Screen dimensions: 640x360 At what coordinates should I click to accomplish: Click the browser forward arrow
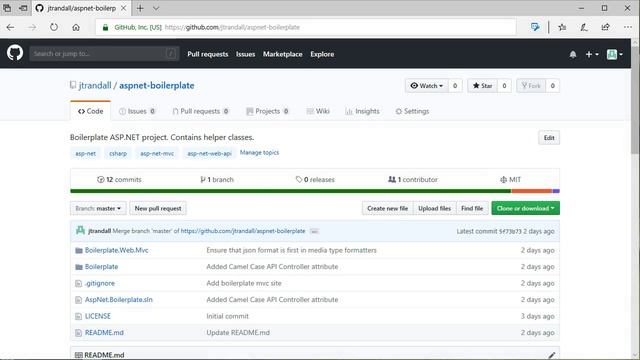(x=32, y=27)
